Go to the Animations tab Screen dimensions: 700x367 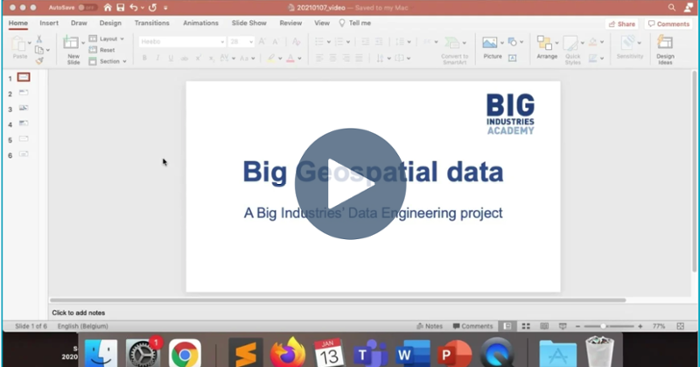point(200,23)
